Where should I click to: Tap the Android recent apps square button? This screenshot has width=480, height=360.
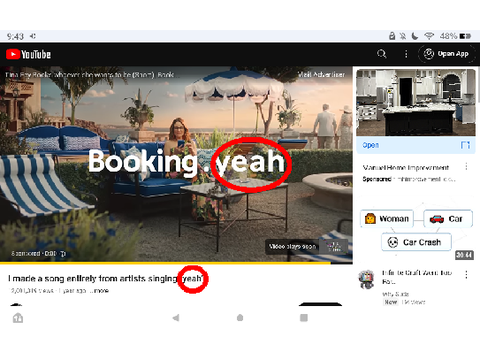tap(304, 318)
